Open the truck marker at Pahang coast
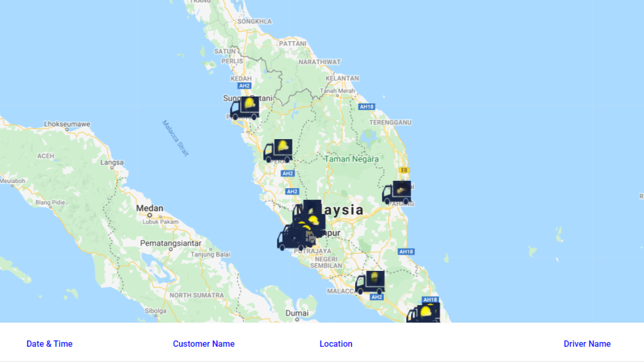This screenshot has height=362, width=644. 397,193
